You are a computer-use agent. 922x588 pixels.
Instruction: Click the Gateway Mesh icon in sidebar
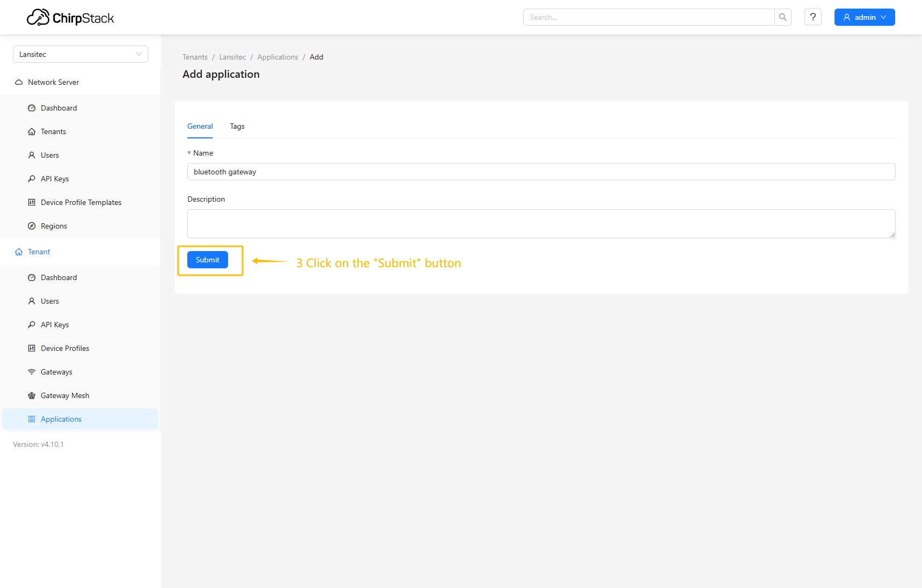click(x=32, y=395)
